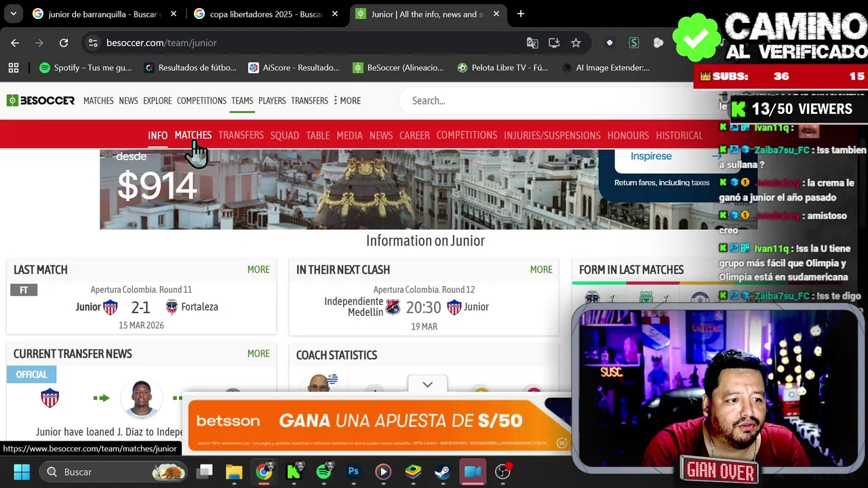Viewport: 868px width, 488px height.
Task: Open the Pelota Libre TV bookmark
Action: pos(502,68)
